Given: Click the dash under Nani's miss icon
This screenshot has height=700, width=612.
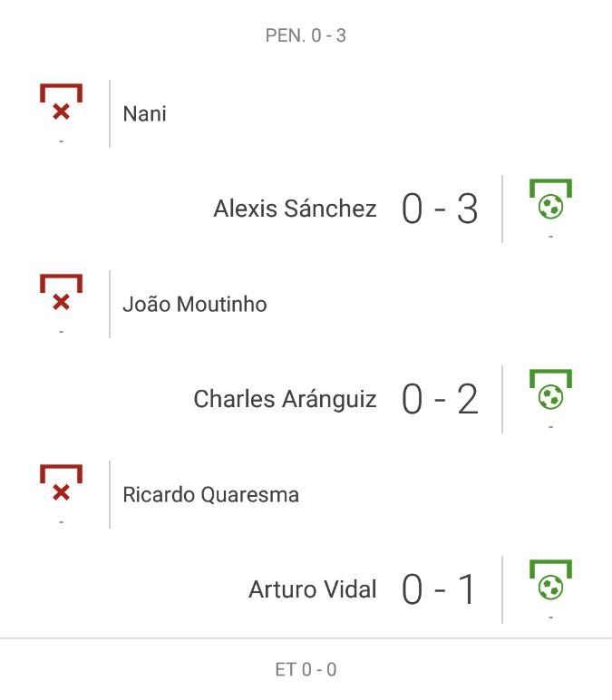Looking at the screenshot, I should 61,141.
